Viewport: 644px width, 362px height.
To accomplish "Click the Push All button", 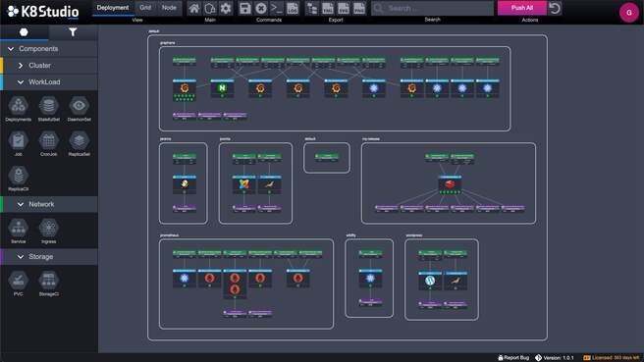I will 522,8.
